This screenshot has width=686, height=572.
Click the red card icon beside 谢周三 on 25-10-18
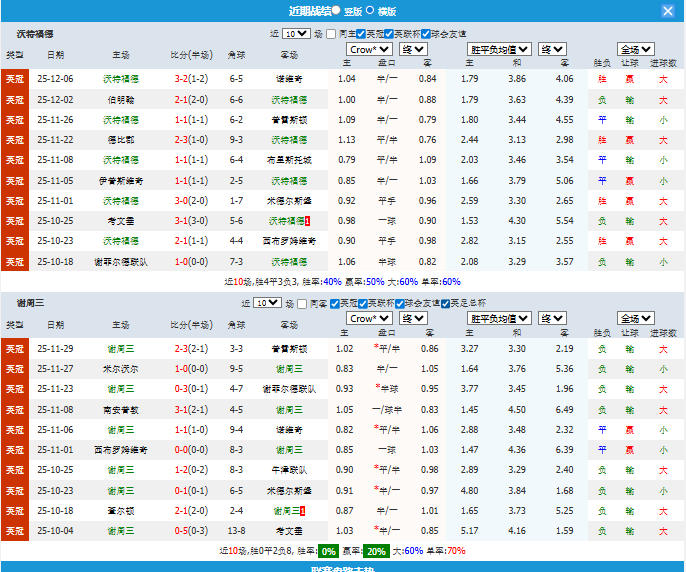[302, 511]
